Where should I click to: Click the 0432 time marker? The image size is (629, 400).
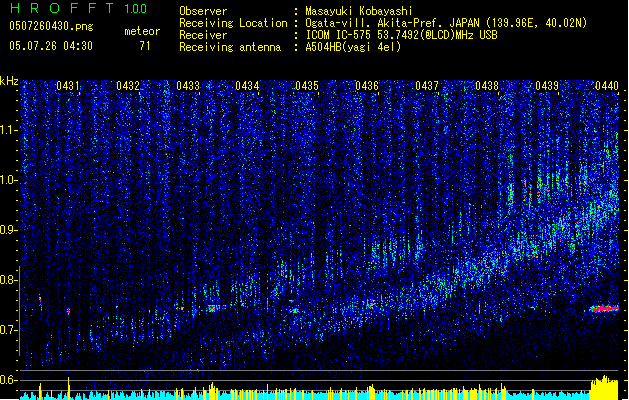(x=128, y=86)
